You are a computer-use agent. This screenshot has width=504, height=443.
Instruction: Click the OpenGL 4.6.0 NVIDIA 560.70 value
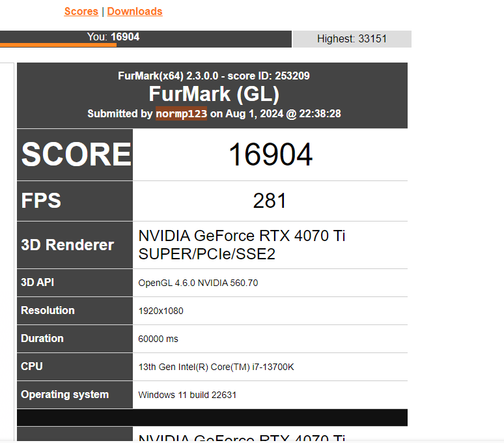pyautogui.click(x=198, y=283)
